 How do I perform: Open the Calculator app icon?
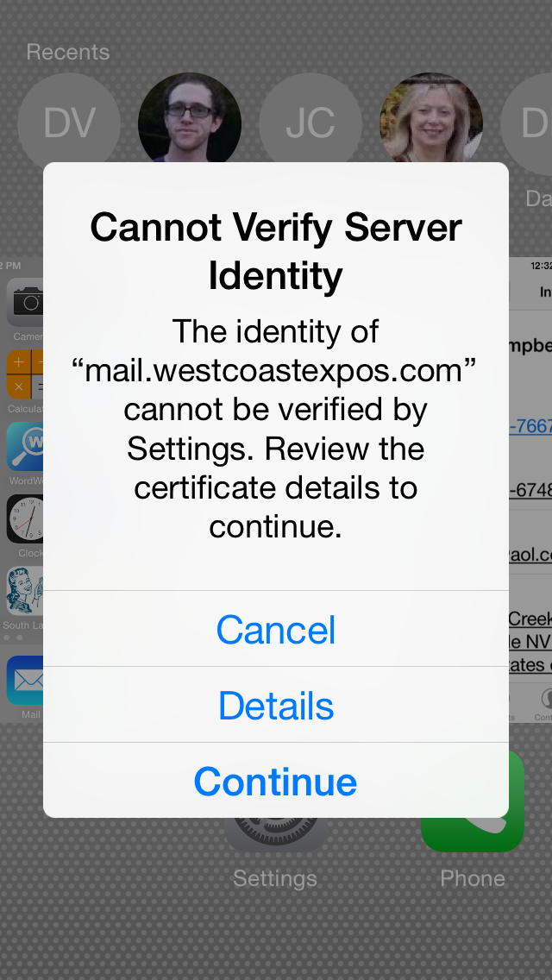coord(25,374)
